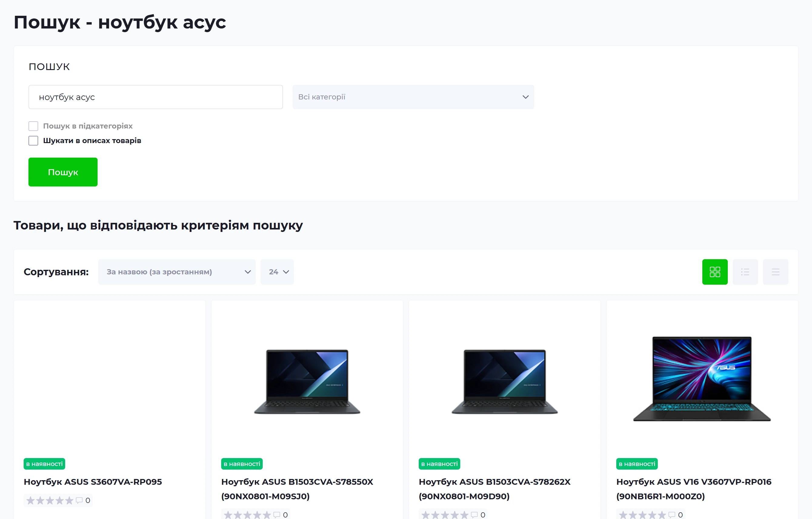Viewport: 812px width, 519px height.
Task: Click star rating of ASUS S3607VA-RP095
Action: point(50,500)
